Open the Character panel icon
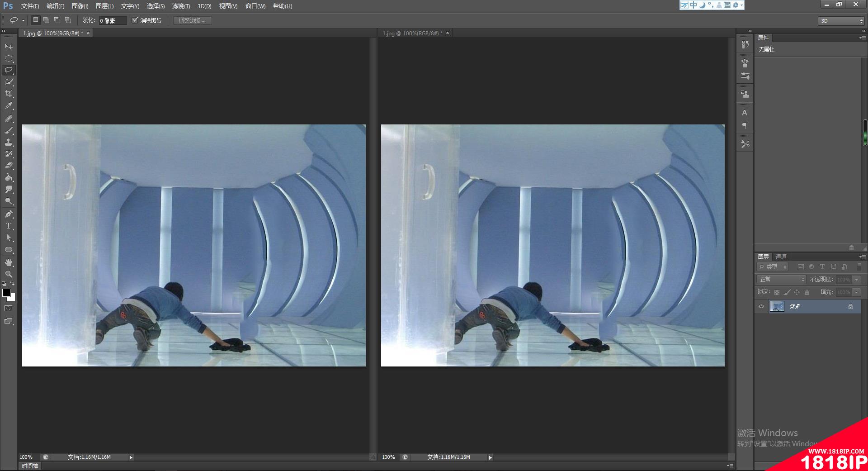The image size is (868, 471). pyautogui.click(x=745, y=113)
